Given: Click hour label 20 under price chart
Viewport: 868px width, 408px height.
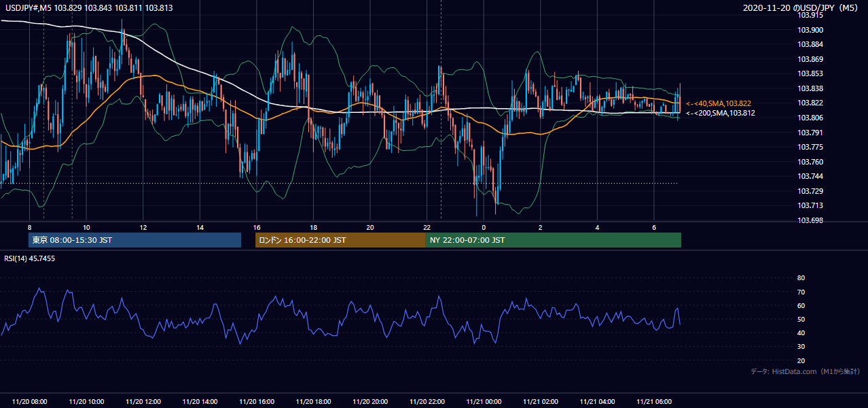Looking at the screenshot, I should coord(370,227).
